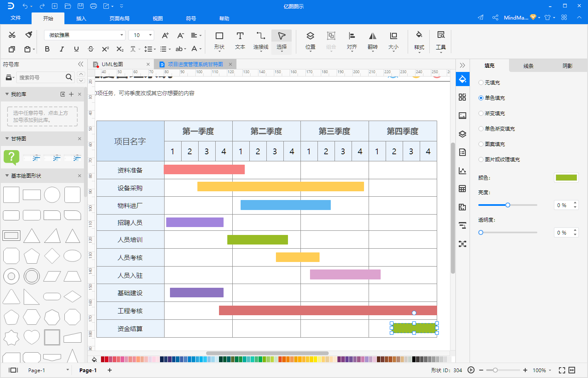Apply Subscript formatting
The height and width of the screenshot is (378, 588).
point(120,49)
